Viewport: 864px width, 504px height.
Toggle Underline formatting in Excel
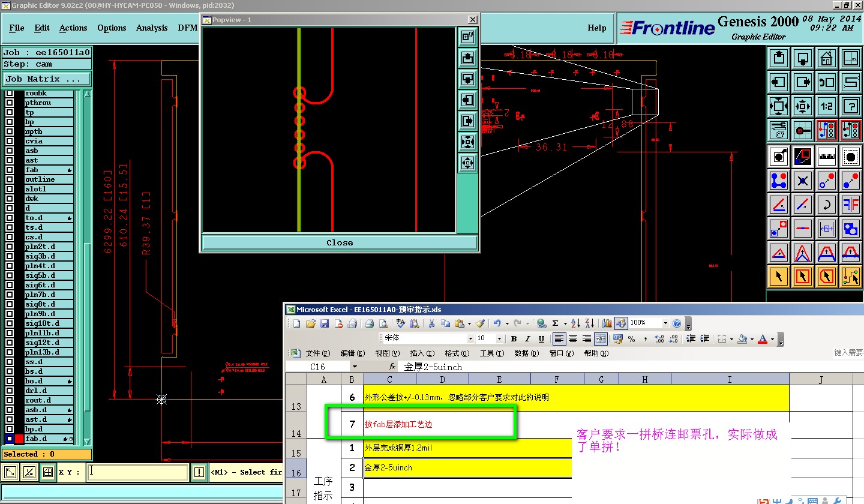coord(541,339)
